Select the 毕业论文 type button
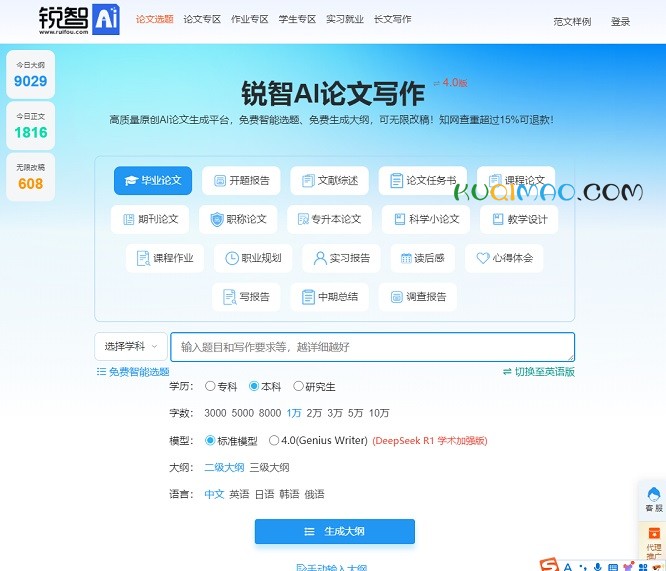 coord(153,181)
